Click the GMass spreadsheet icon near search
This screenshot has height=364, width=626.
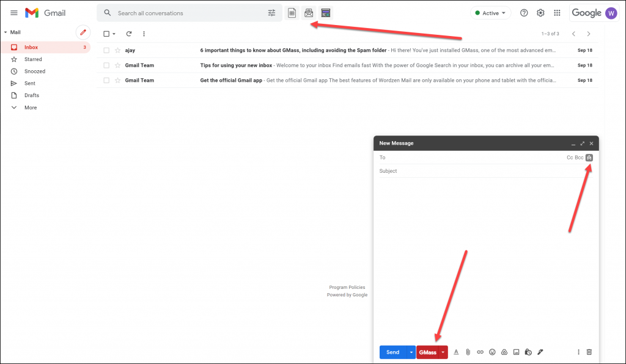pos(292,13)
